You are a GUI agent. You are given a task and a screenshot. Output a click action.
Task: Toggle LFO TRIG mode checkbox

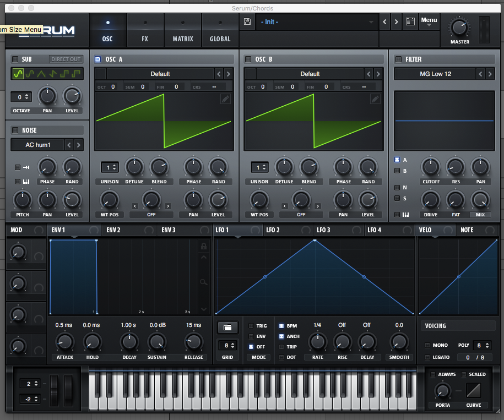pyautogui.click(x=251, y=326)
